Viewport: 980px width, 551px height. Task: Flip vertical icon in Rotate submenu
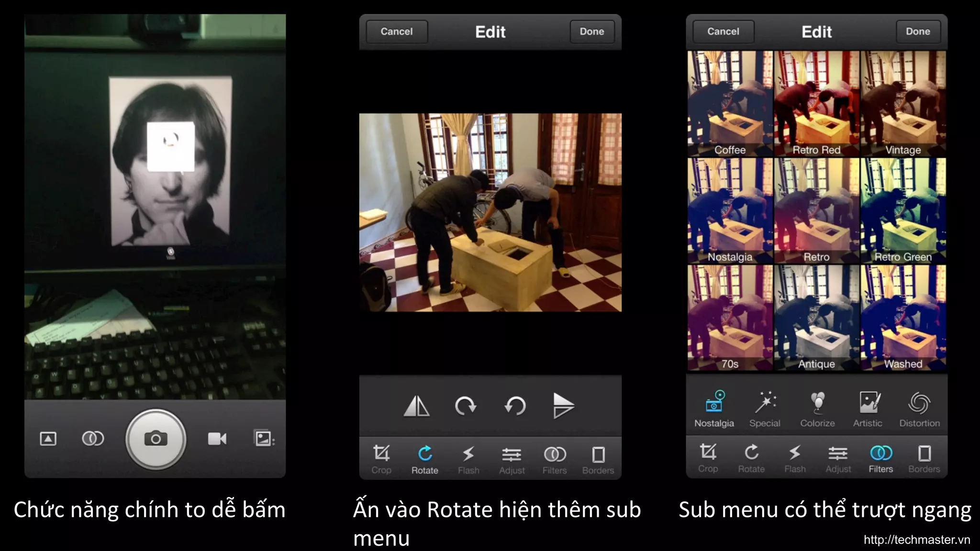[x=564, y=406]
